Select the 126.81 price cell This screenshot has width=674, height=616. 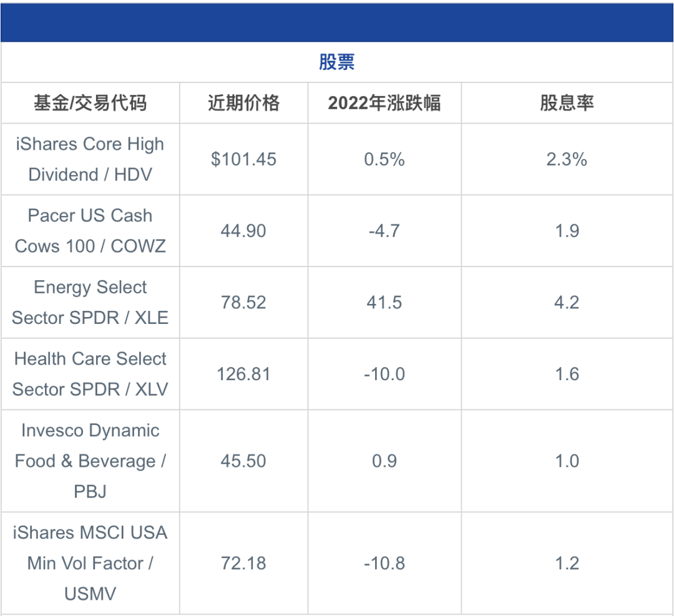(x=243, y=374)
